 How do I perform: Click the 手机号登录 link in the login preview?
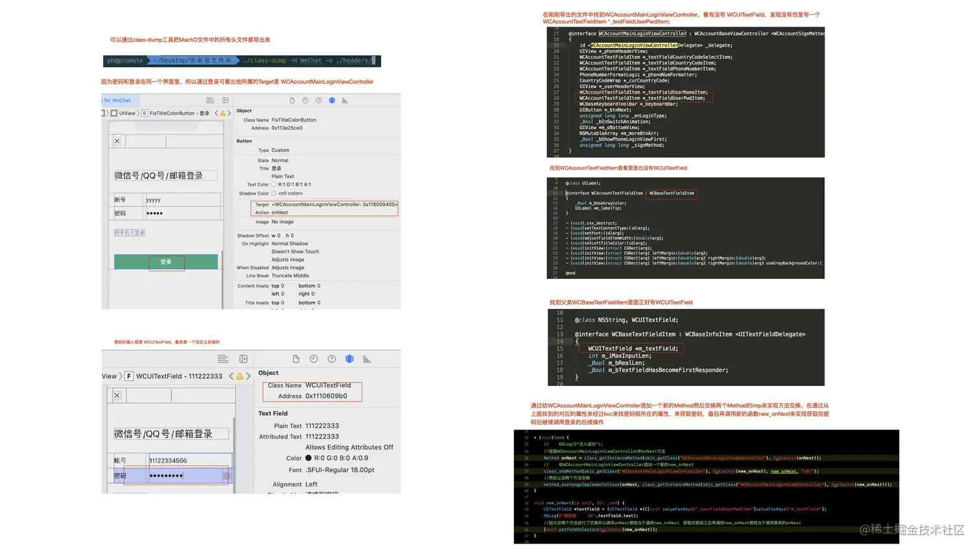pos(129,232)
